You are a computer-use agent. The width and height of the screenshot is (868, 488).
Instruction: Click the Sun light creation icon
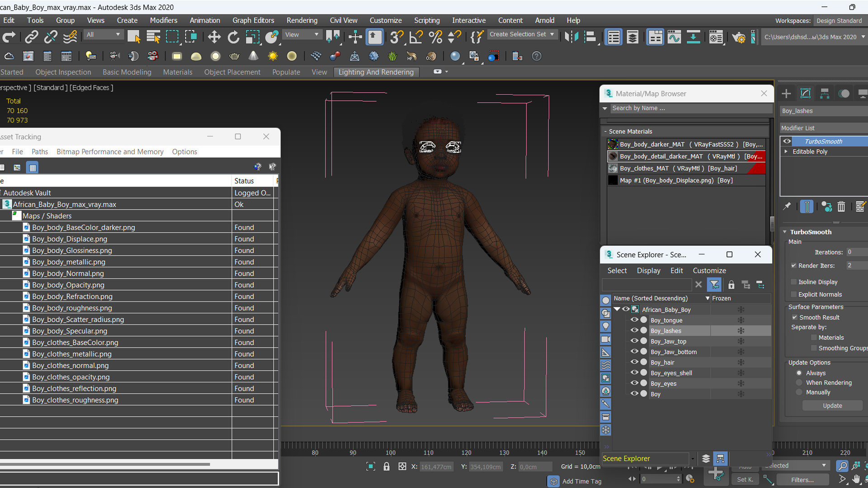pos(273,56)
